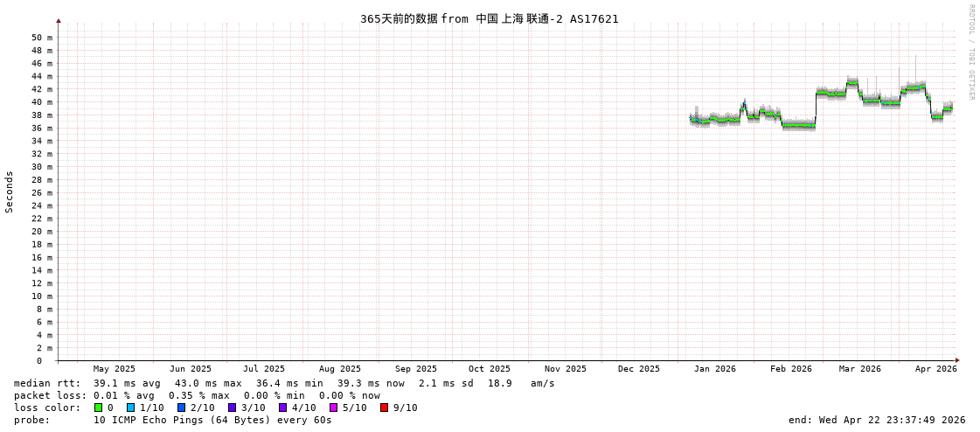Click the Oct 2025 x-axis label
Screen dimensions: 980x432
489,369
